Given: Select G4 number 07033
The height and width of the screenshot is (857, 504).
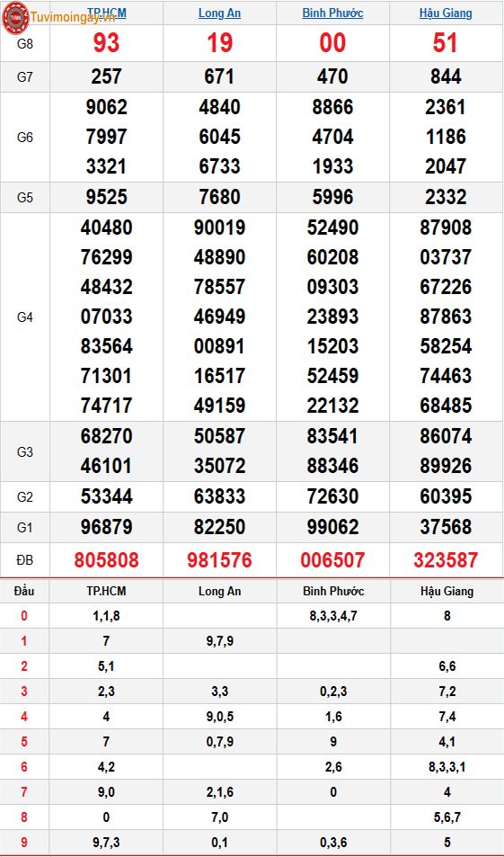Looking at the screenshot, I should 107,317.
